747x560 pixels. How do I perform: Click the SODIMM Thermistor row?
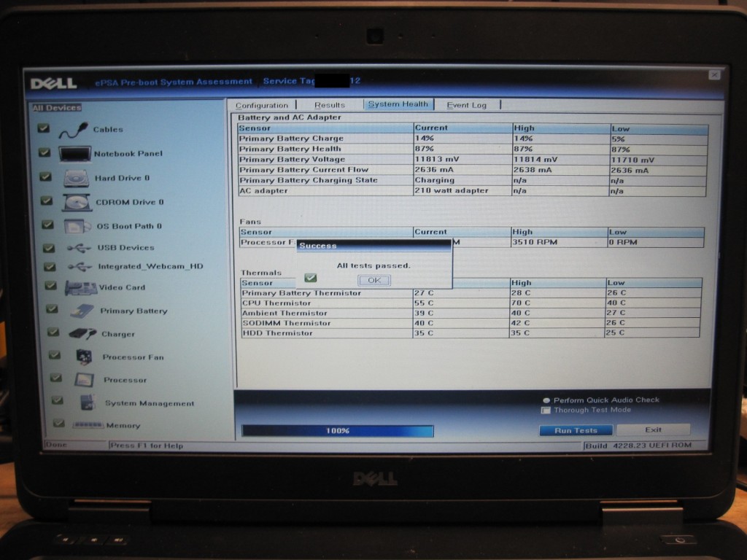tap(471, 323)
